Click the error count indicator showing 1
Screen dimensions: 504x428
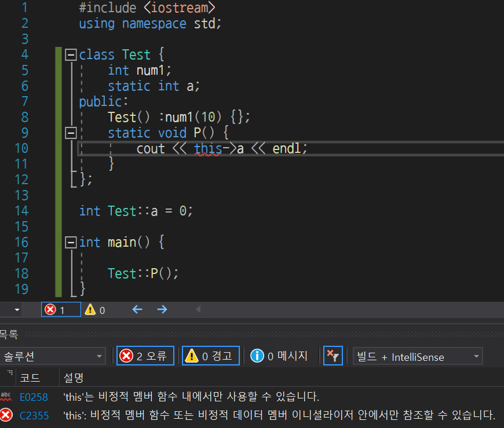(61, 310)
